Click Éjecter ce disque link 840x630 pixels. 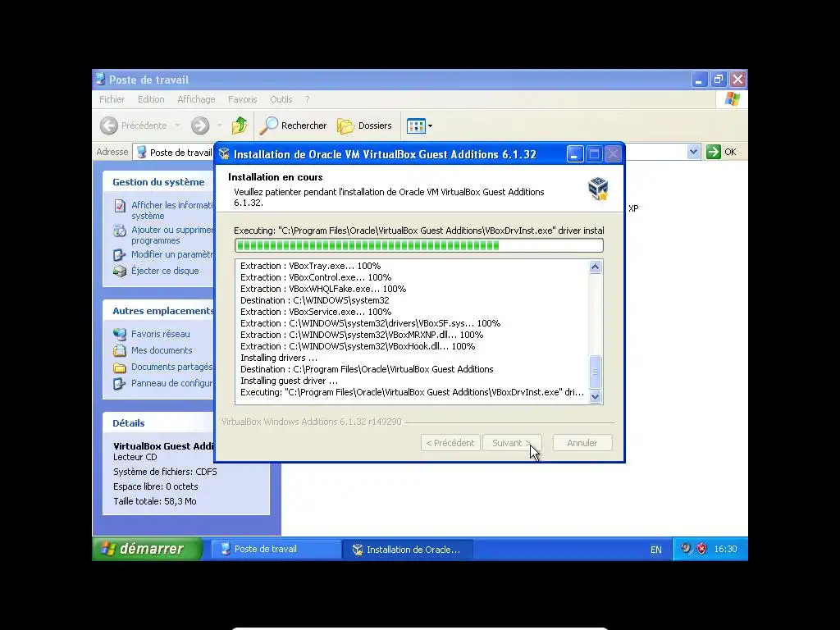(x=165, y=271)
